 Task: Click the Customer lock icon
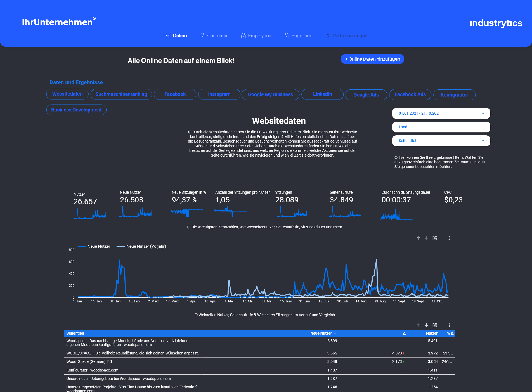[202, 36]
